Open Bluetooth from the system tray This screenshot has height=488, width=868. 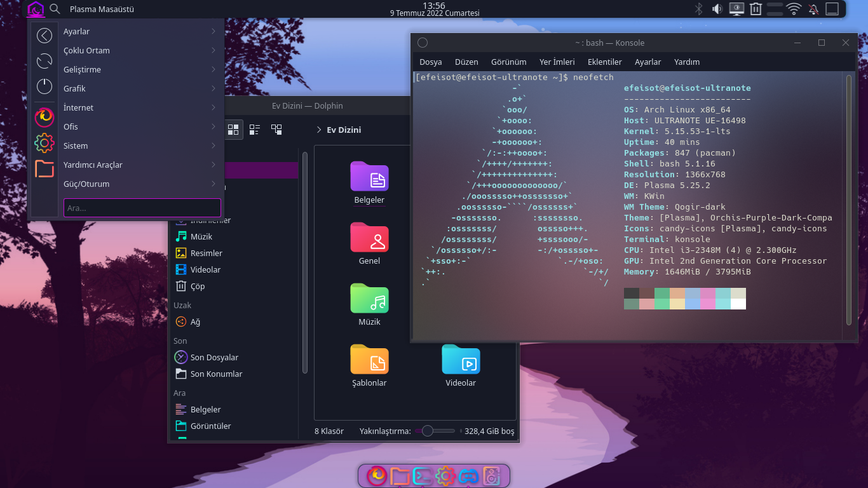tap(698, 9)
